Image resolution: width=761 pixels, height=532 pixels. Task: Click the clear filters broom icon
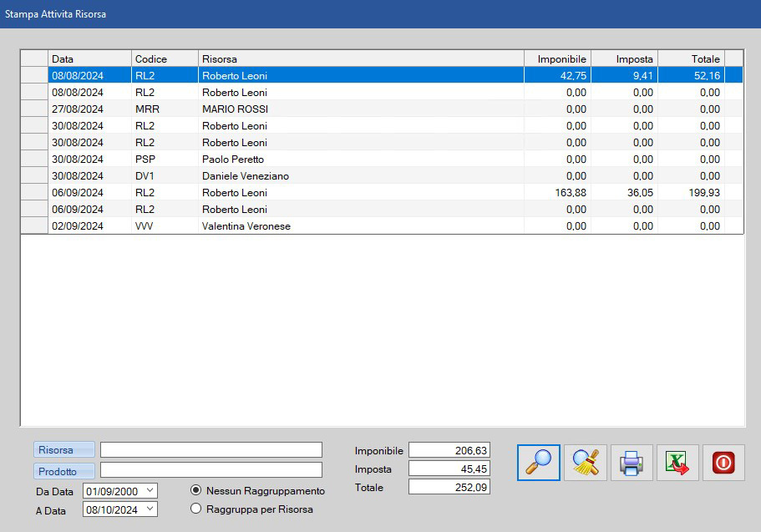(x=585, y=463)
